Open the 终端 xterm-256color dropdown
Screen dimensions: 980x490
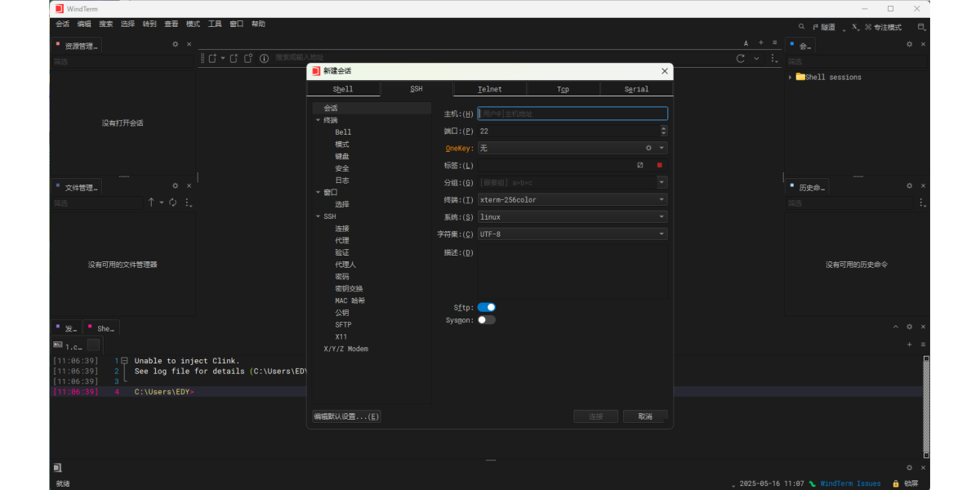point(572,199)
